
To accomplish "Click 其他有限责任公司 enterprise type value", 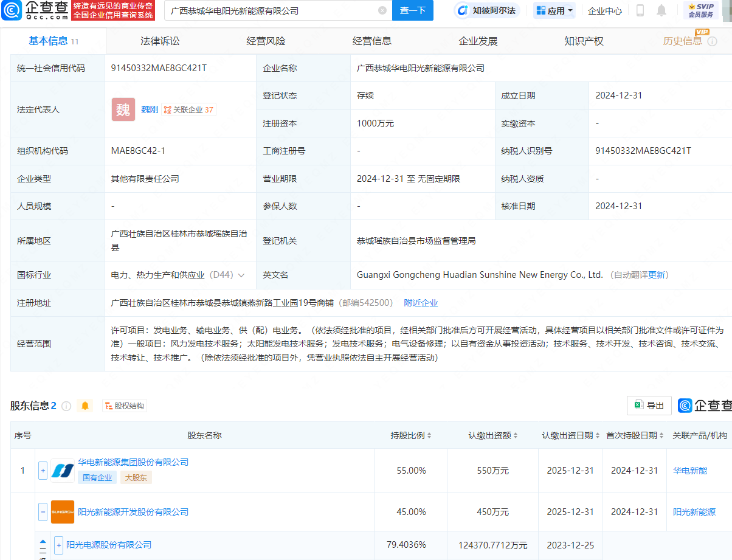I will click(x=145, y=179).
